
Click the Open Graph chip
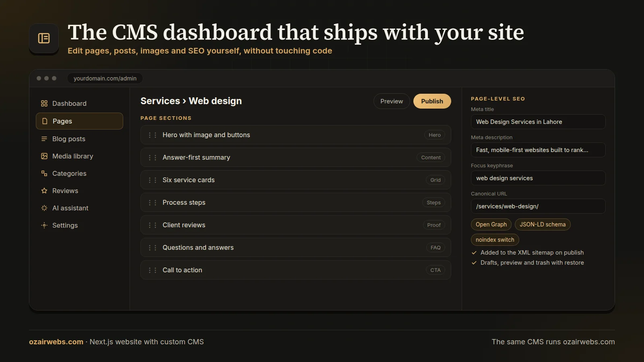[x=491, y=224]
